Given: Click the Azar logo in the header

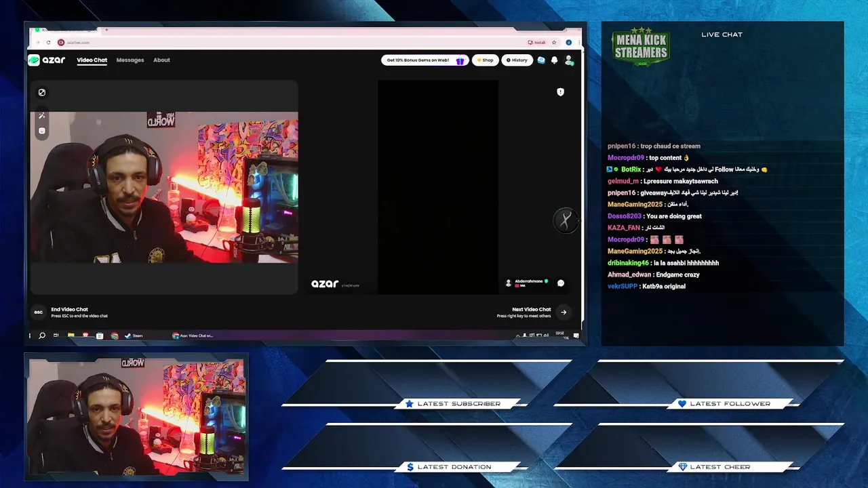Looking at the screenshot, I should [47, 60].
